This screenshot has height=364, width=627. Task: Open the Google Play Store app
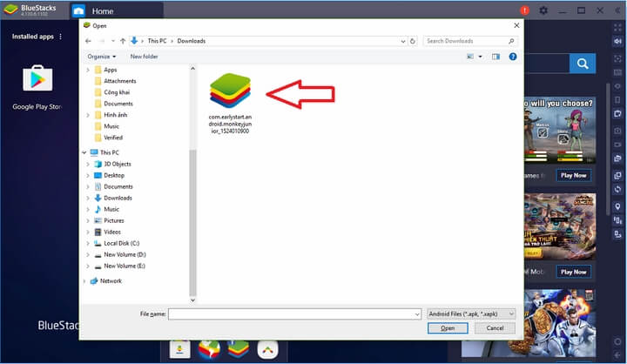point(35,80)
